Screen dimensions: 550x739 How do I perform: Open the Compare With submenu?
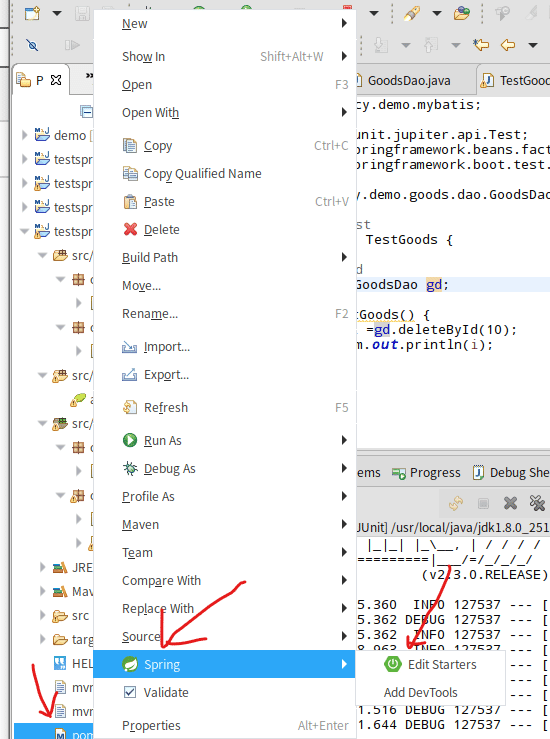point(224,581)
